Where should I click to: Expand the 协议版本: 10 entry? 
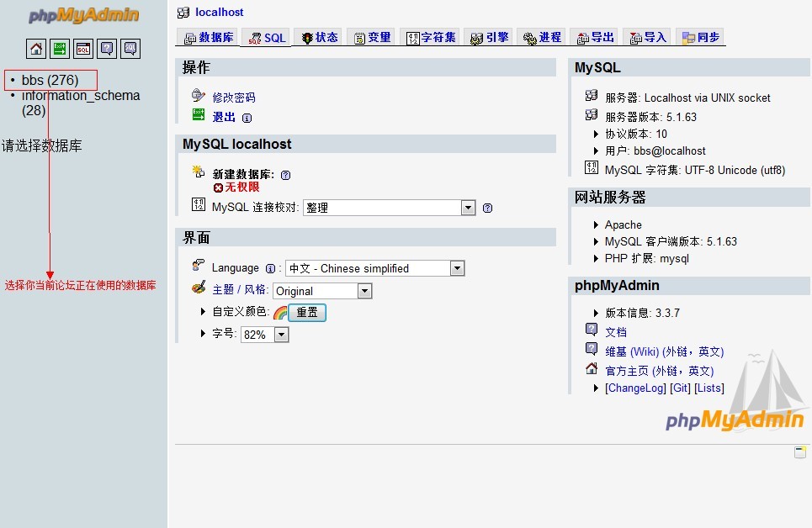[x=596, y=134]
